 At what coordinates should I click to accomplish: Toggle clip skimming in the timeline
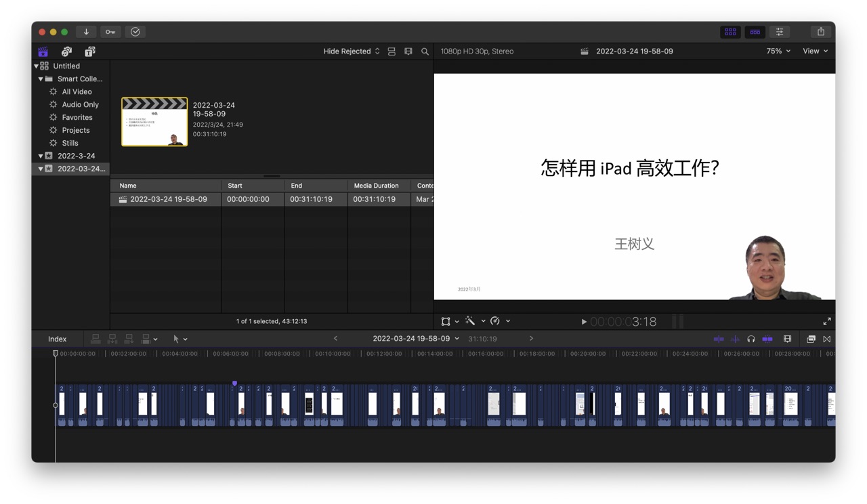tap(718, 339)
